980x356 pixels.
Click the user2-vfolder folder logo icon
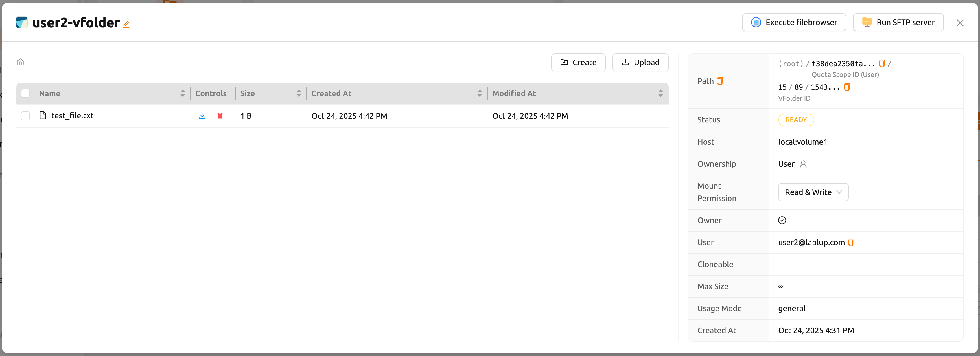pos(22,23)
